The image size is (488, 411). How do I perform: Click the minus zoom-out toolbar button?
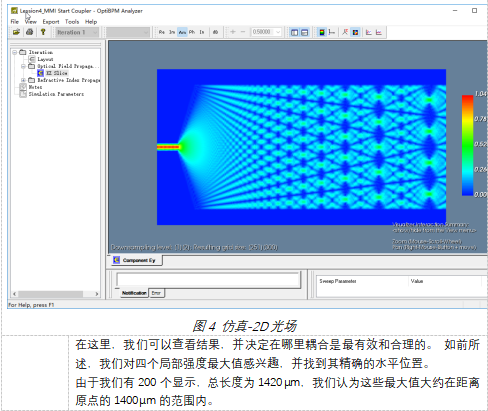(x=243, y=32)
